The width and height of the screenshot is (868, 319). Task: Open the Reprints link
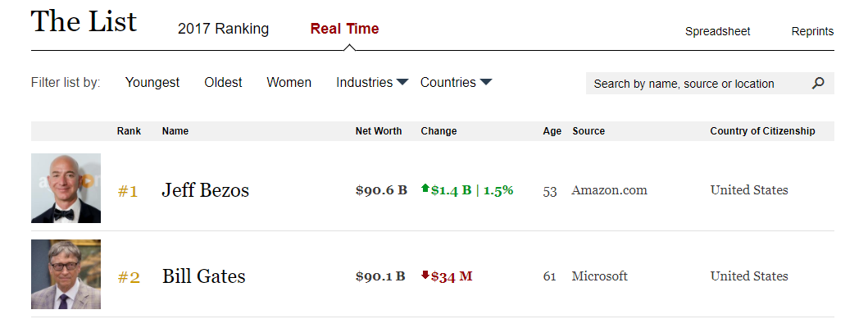[x=812, y=31]
